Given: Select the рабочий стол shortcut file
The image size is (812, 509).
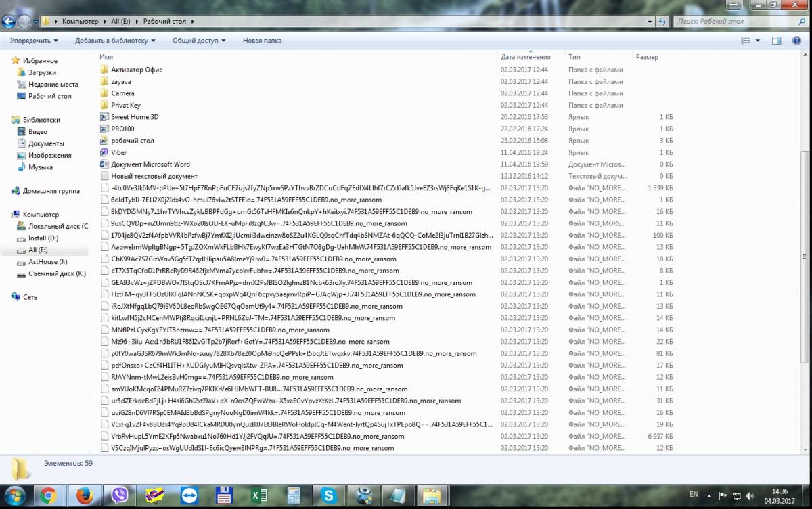Looking at the screenshot, I should click(133, 141).
